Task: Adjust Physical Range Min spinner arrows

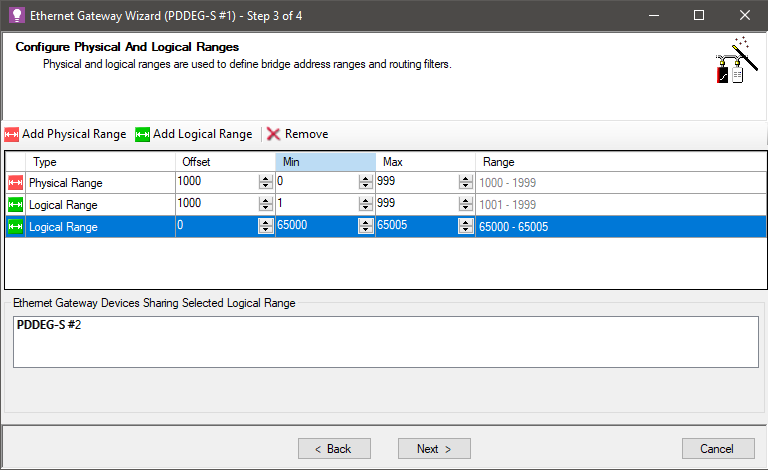Action: (x=365, y=183)
